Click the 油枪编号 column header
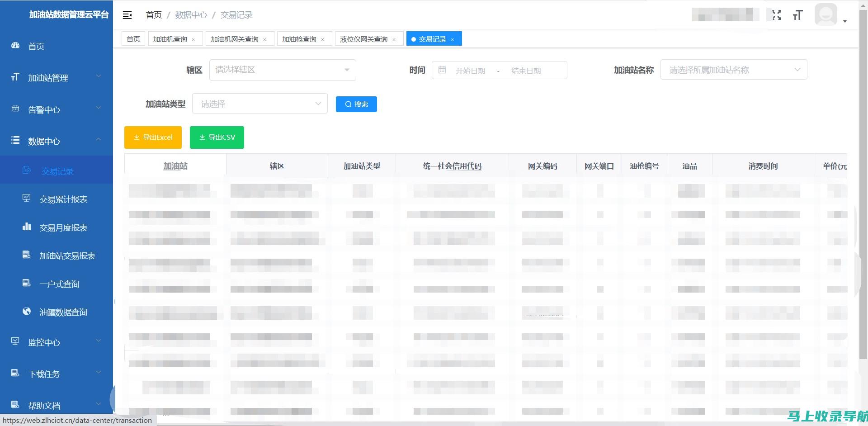Screen dimensions: 868x426 (x=645, y=166)
